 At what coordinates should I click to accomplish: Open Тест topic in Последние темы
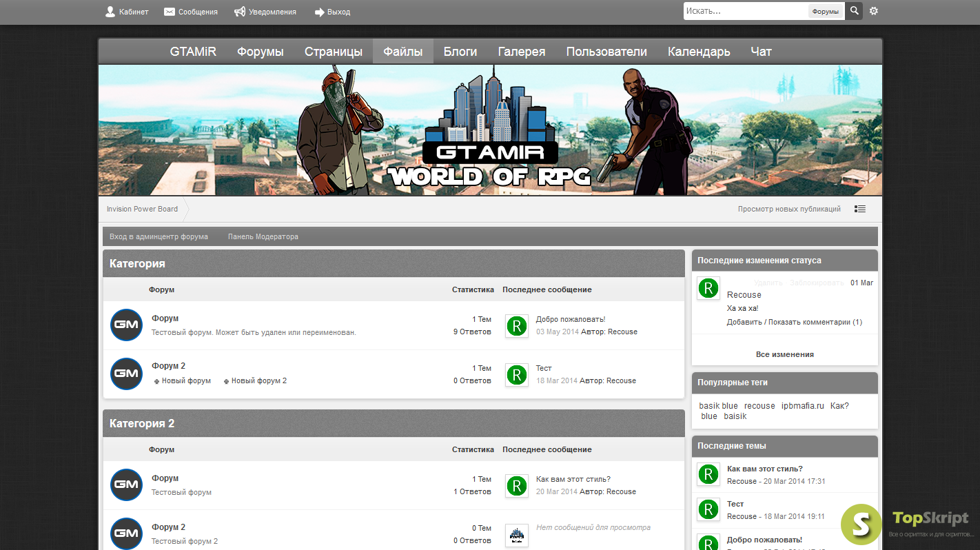coord(735,504)
